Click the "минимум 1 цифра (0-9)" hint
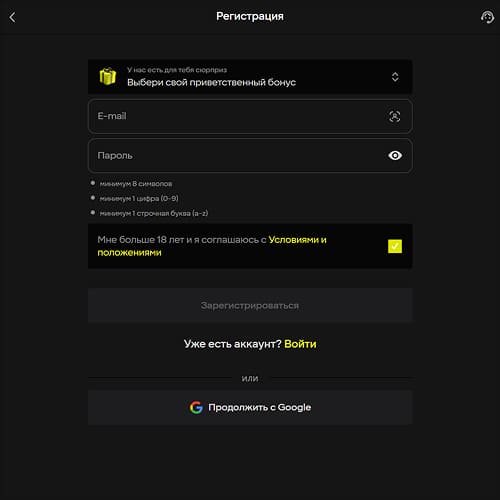The width and height of the screenshot is (500, 500). coord(139,198)
